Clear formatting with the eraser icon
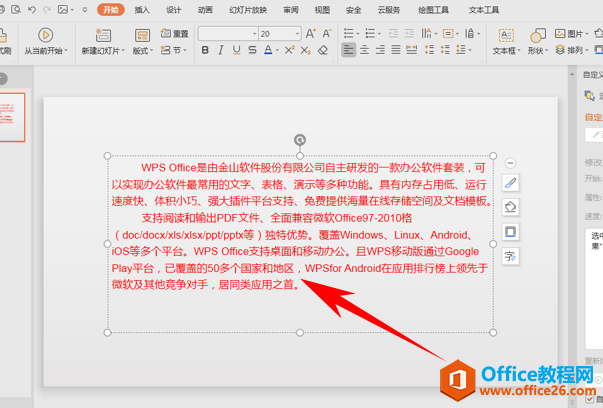603x408 pixels. 324,50
